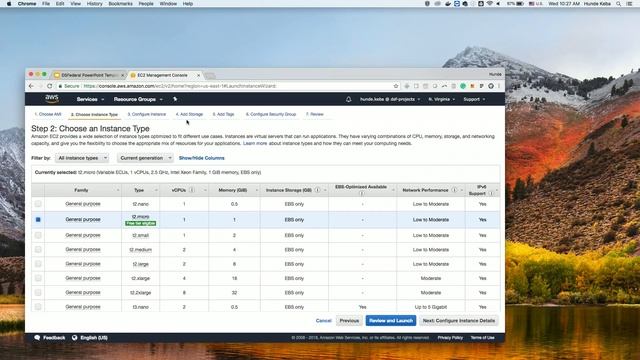Image resolution: width=640 pixels, height=360 pixels.
Task: Select the t2.2xlarge instance checkbox
Action: tap(38, 292)
